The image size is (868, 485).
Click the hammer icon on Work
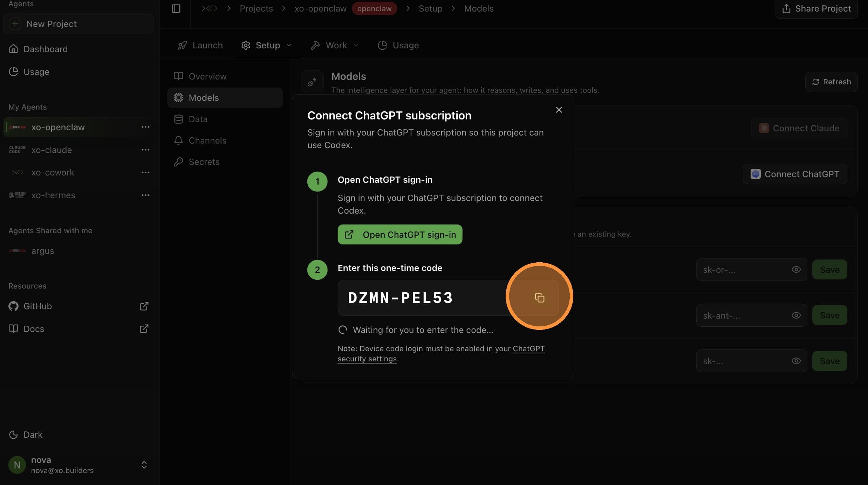(x=315, y=45)
